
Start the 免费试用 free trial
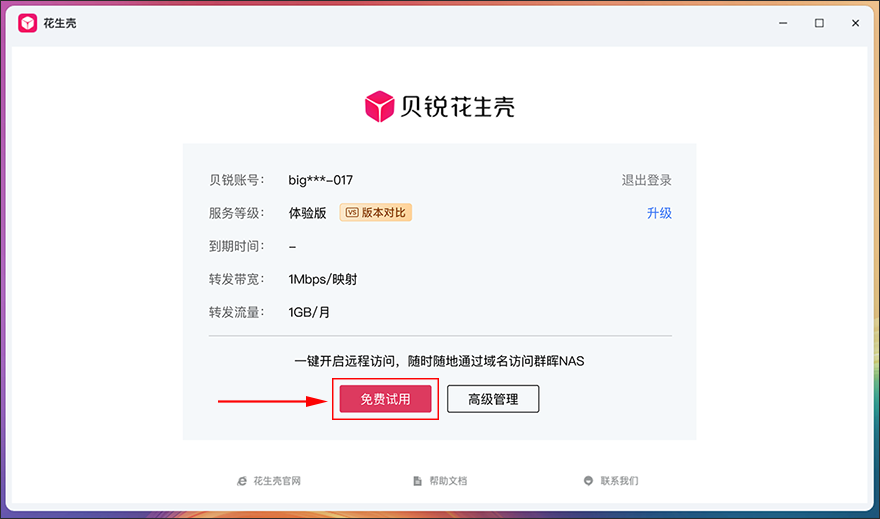coord(386,399)
